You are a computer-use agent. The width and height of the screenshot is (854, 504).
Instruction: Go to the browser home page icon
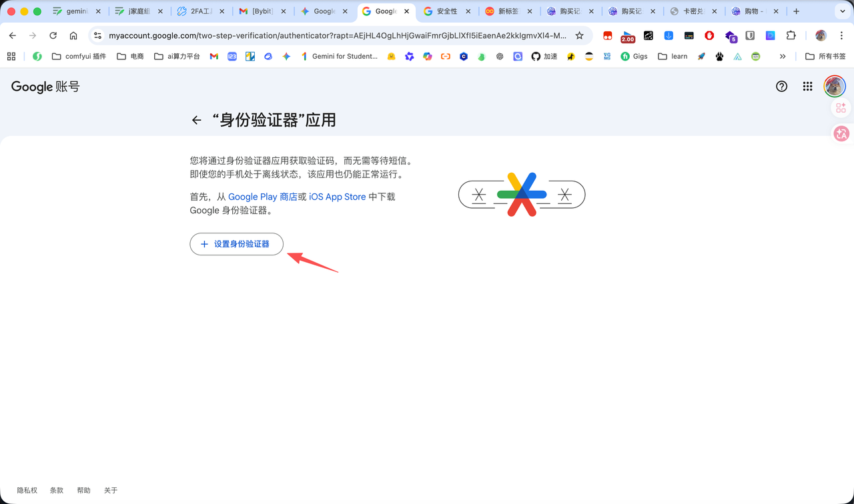click(73, 35)
